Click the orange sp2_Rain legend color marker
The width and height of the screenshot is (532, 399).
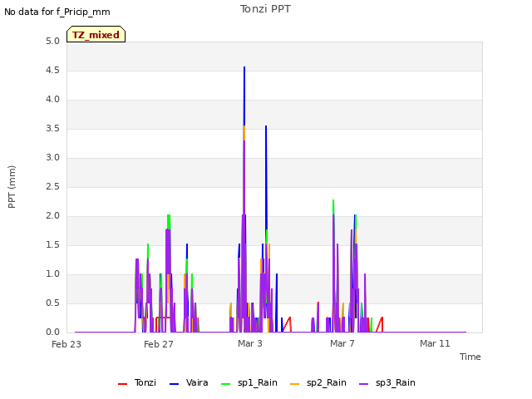click(295, 384)
